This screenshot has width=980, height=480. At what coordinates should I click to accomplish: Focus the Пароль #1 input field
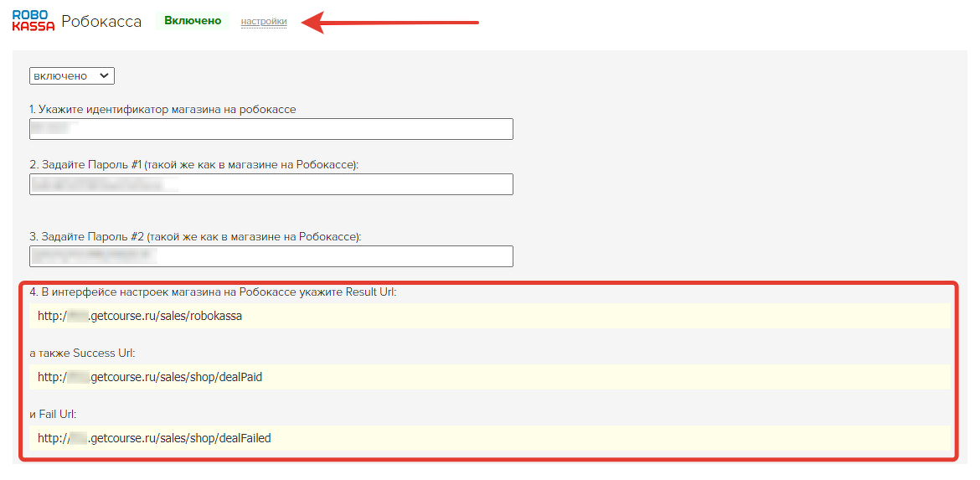pyautogui.click(x=271, y=184)
